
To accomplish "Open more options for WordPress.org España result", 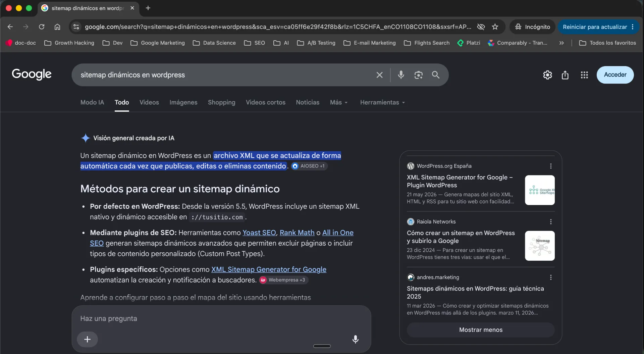I will pos(550,166).
